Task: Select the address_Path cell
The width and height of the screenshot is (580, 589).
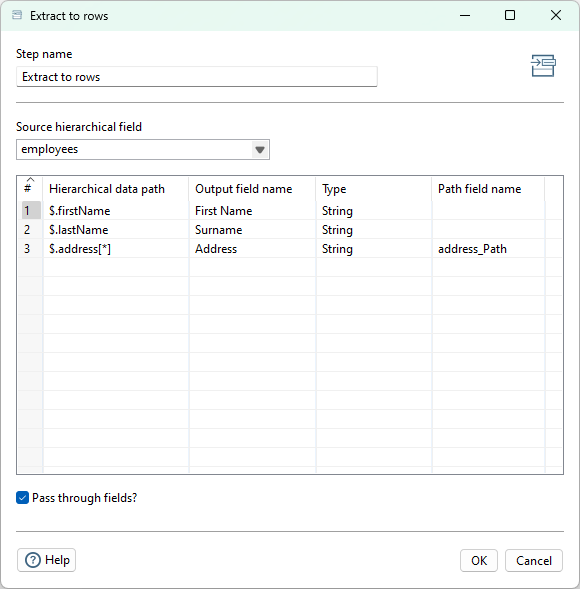Action: pos(488,249)
